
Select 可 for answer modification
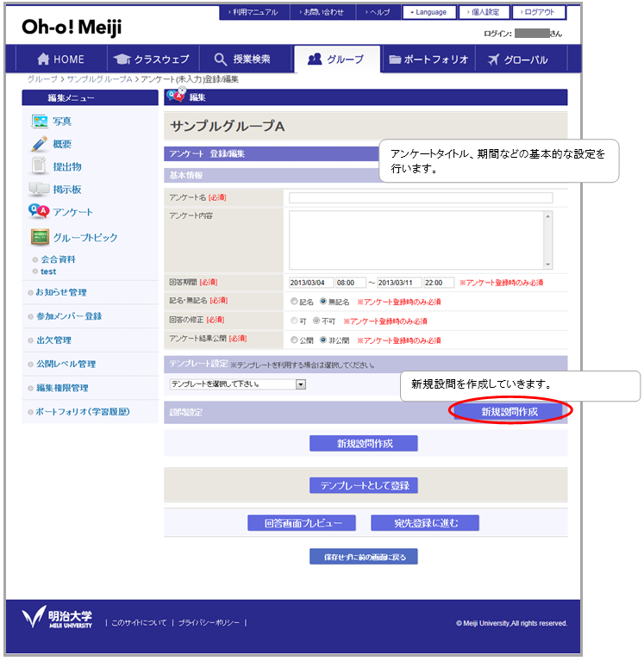click(x=294, y=321)
